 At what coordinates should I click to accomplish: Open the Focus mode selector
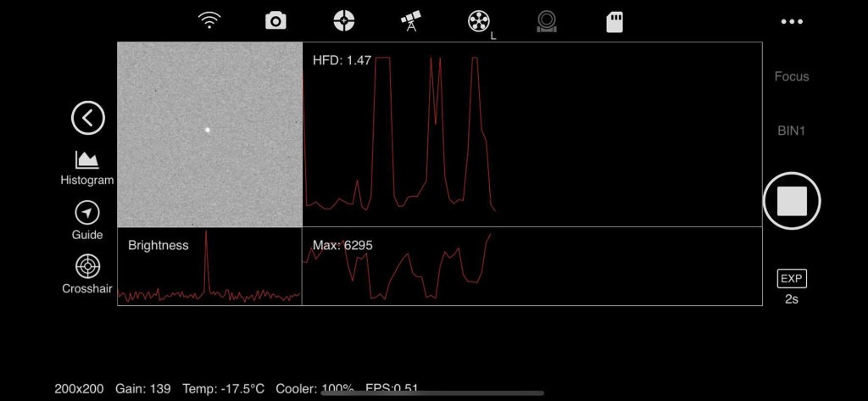coord(791,76)
